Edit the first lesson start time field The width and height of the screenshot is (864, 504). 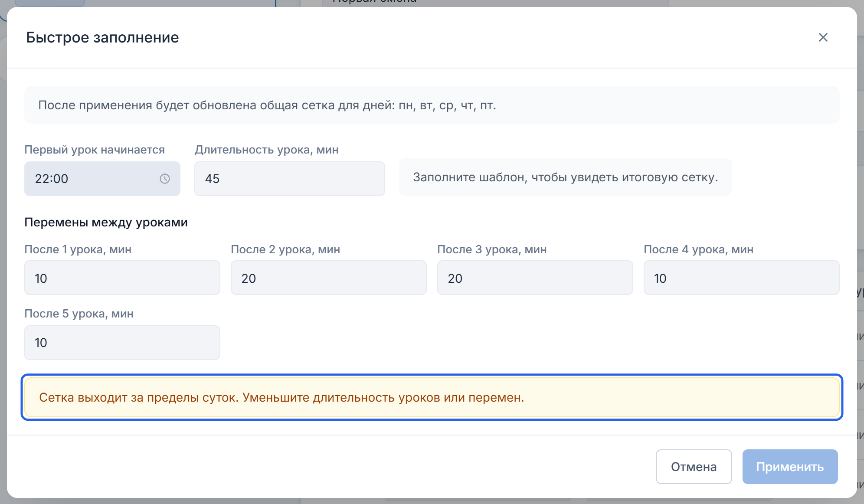click(102, 179)
